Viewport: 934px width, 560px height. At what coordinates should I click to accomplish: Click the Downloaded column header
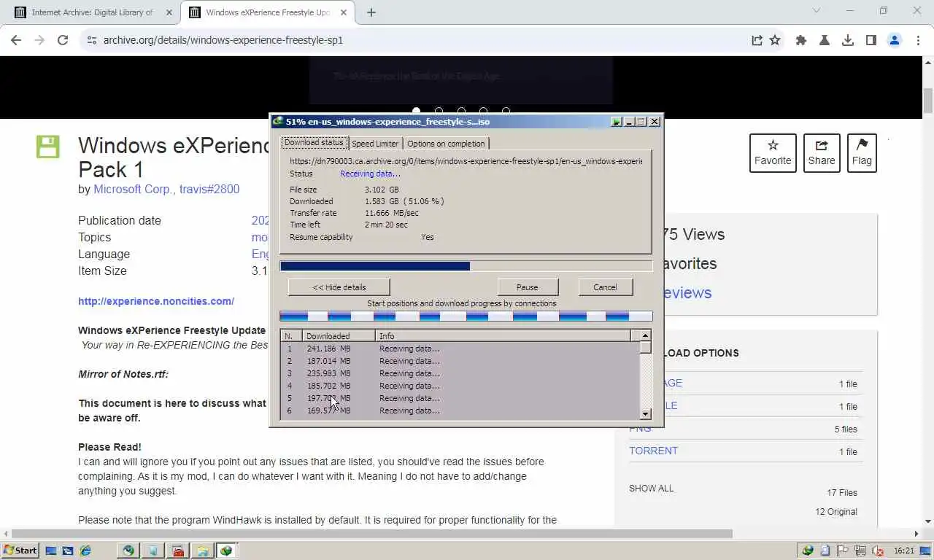(339, 336)
